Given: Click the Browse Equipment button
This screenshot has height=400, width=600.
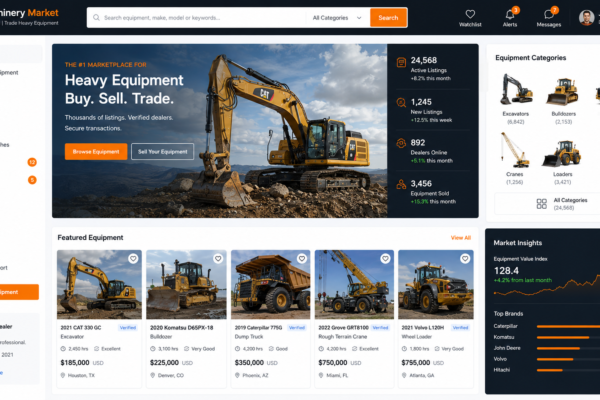Looking at the screenshot, I should [x=96, y=152].
